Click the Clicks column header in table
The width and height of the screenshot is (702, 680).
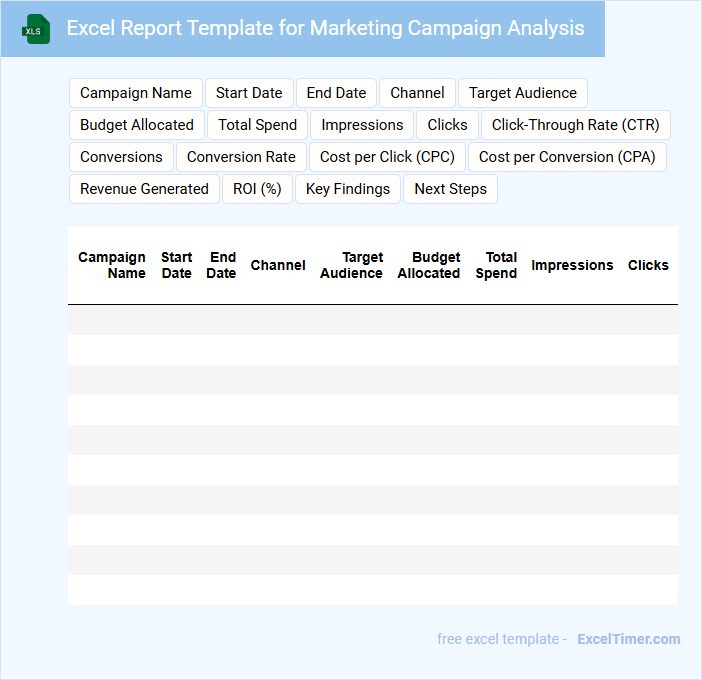[648, 265]
